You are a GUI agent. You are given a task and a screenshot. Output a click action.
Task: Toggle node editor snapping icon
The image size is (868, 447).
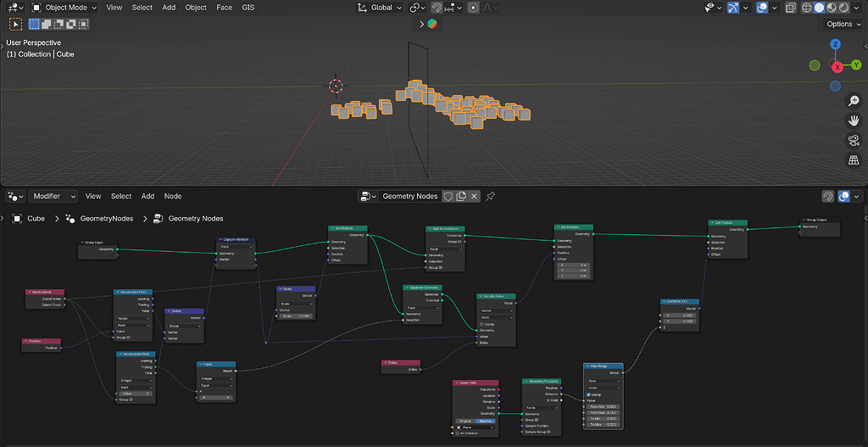point(828,196)
